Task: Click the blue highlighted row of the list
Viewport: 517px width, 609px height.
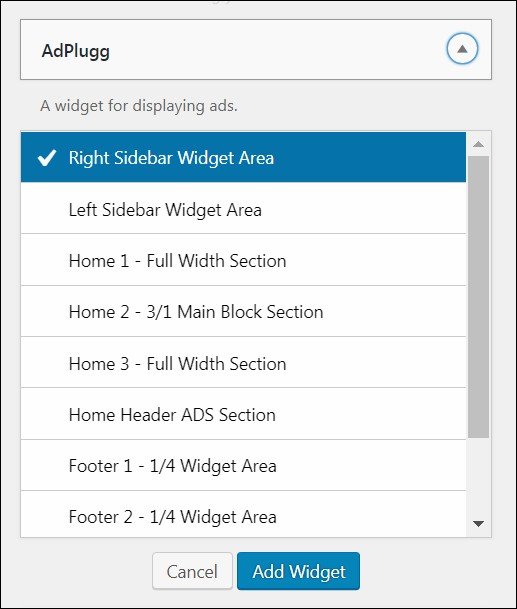Action: (x=244, y=157)
